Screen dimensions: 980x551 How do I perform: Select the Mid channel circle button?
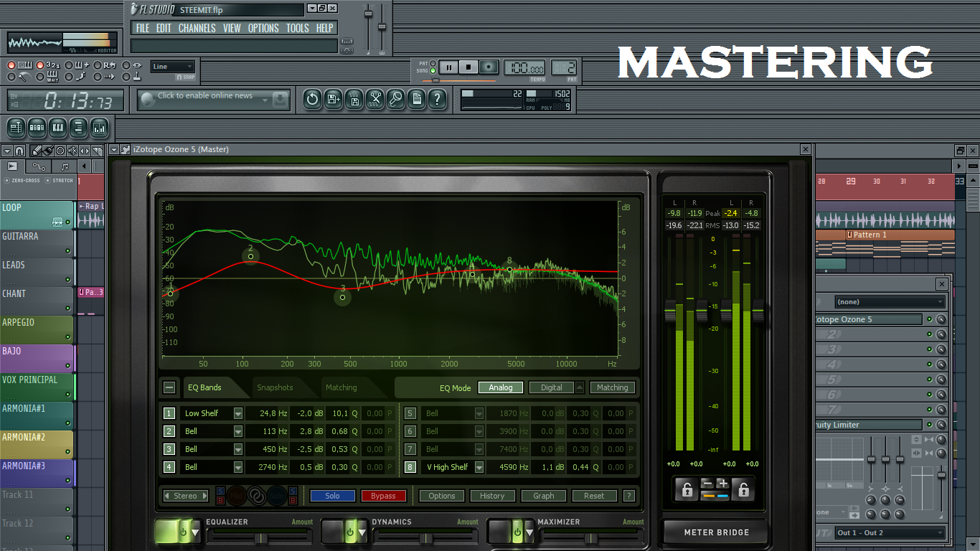(x=236, y=496)
